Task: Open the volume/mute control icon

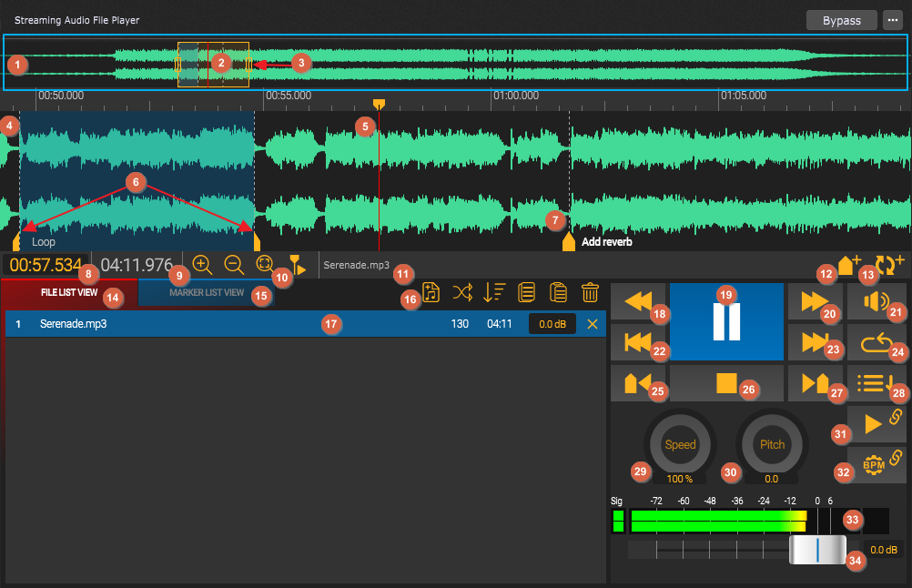Action: (x=877, y=301)
